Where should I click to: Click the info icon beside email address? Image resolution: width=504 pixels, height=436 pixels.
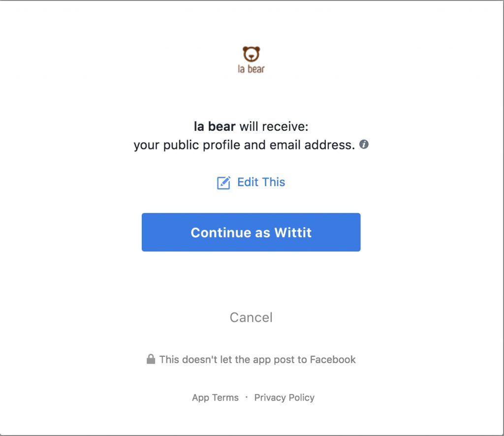coord(364,145)
